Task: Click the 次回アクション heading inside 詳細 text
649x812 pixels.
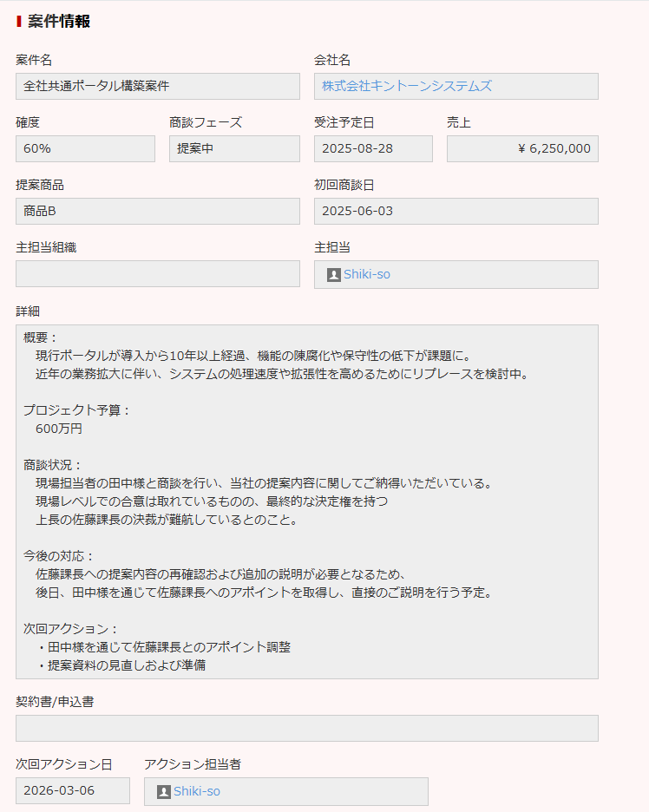Action: click(x=70, y=629)
